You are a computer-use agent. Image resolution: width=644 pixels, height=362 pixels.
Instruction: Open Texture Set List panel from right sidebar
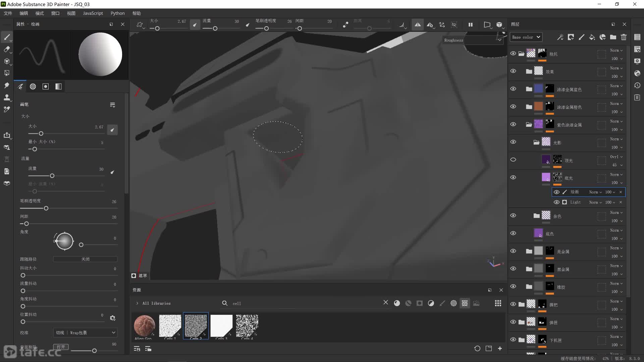[x=637, y=37]
